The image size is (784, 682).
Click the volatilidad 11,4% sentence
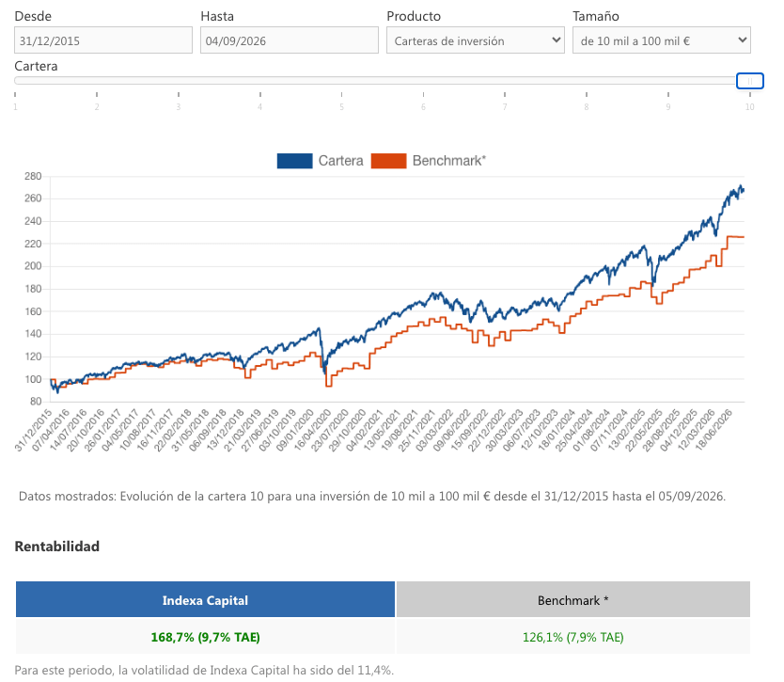pyautogui.click(x=204, y=670)
